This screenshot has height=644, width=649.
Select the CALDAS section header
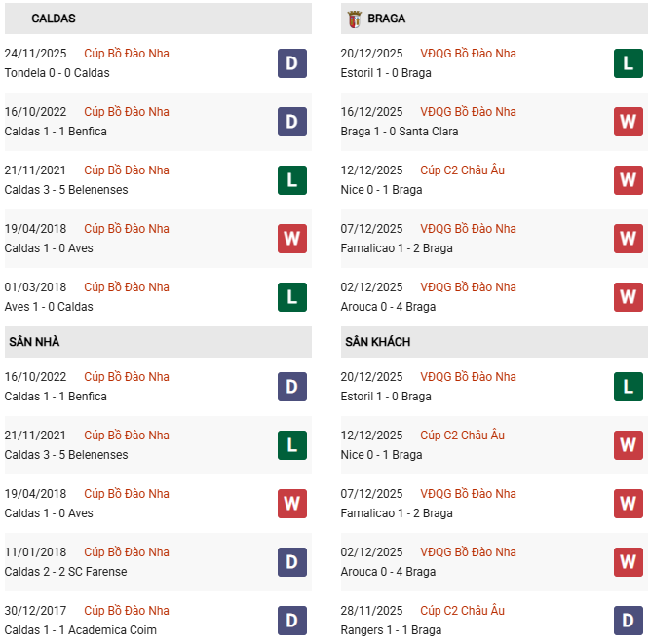(54, 19)
